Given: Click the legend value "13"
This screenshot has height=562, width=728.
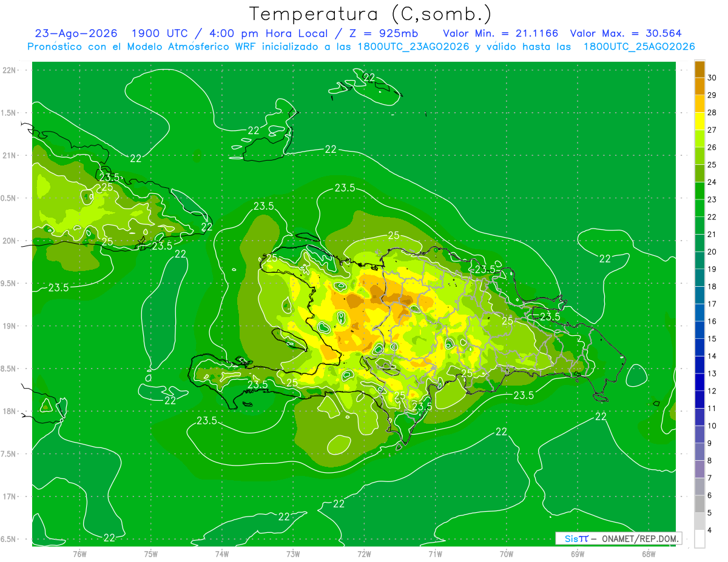Looking at the screenshot, I should point(712,374).
